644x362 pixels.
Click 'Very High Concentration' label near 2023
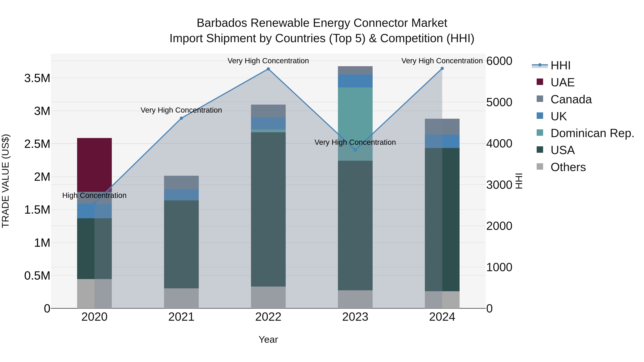(355, 142)
